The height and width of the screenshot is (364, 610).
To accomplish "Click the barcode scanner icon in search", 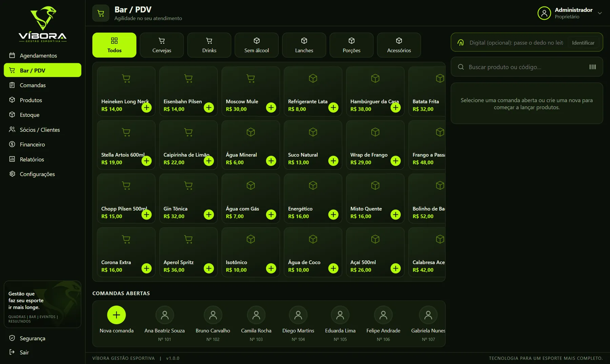I will click(x=592, y=67).
